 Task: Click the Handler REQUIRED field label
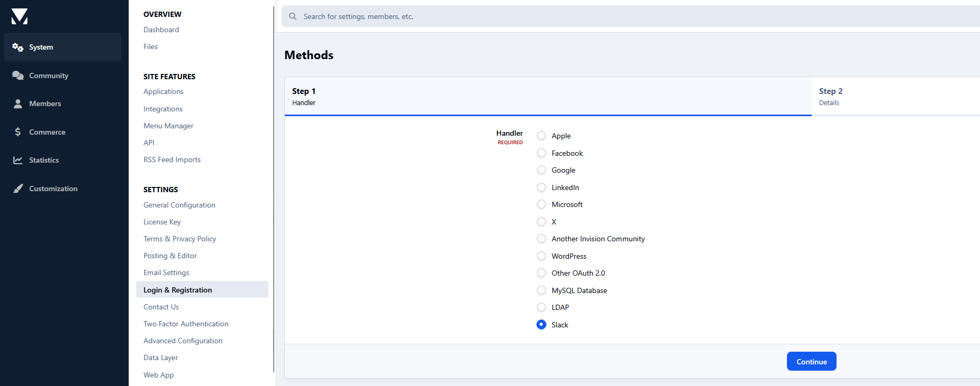tap(510, 137)
